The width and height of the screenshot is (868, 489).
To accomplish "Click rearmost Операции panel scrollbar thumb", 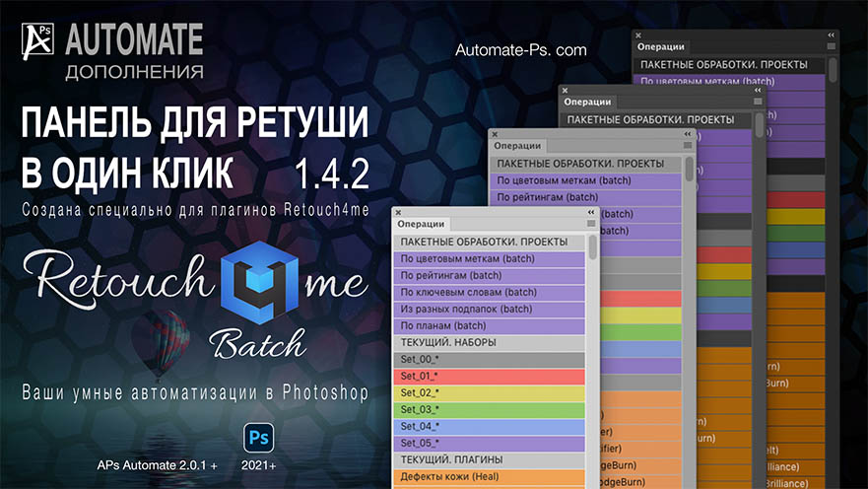I will point(834,70).
